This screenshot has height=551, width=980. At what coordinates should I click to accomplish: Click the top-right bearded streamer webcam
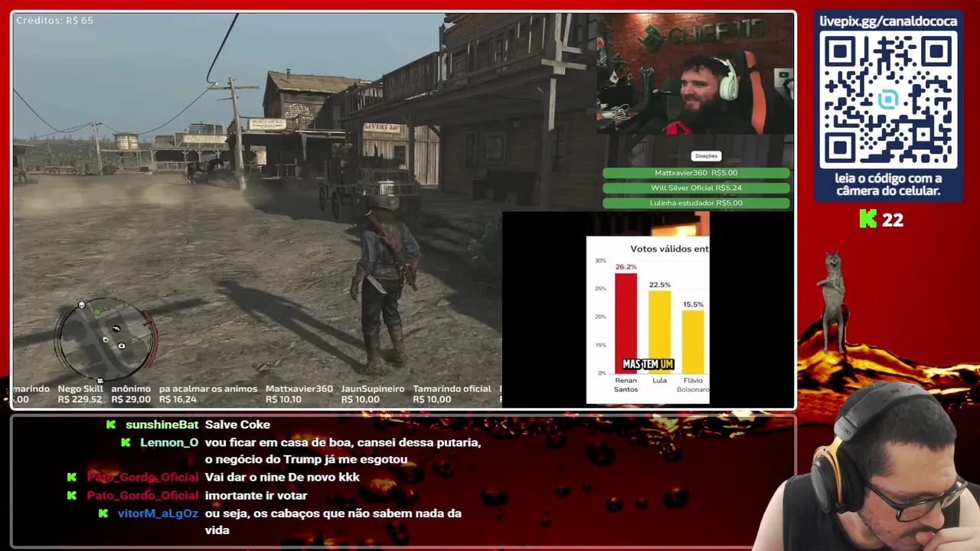tap(695, 73)
